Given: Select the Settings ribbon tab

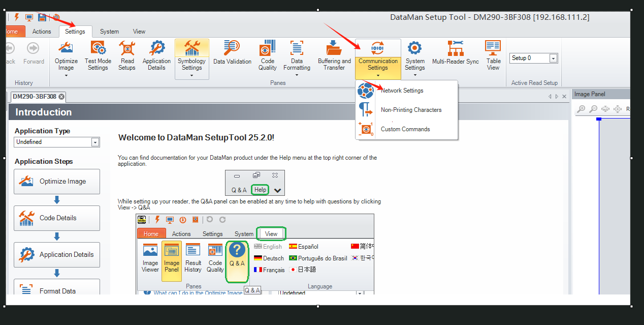Looking at the screenshot, I should (75, 32).
